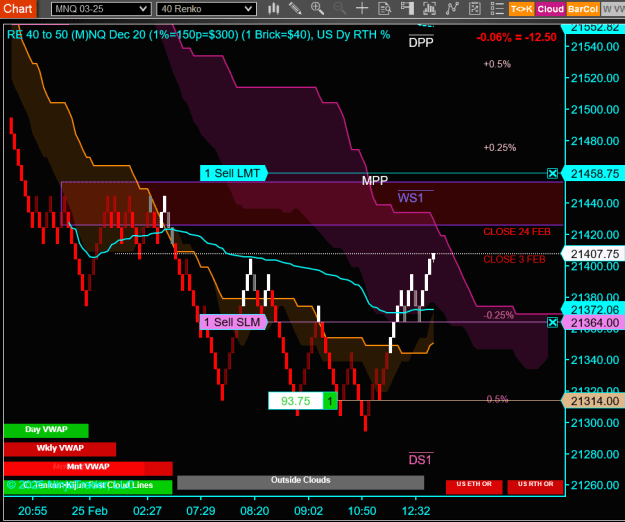Click the CLOSE 3 FEB label

tap(514, 260)
